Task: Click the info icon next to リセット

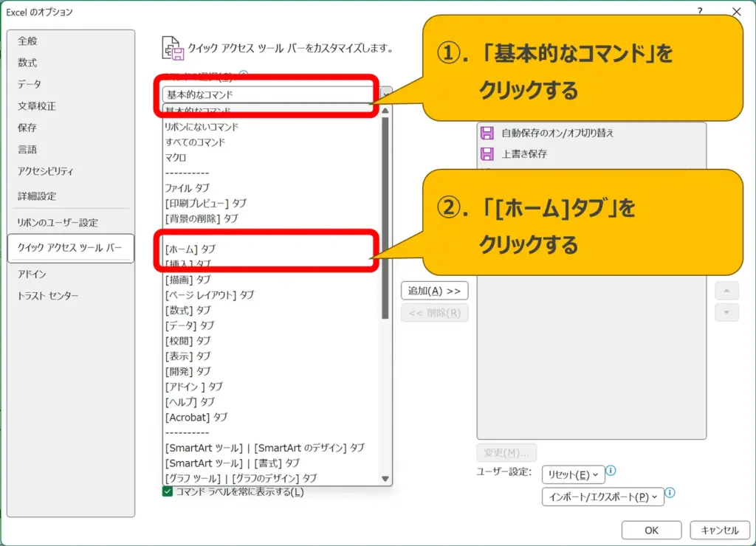Action: tap(611, 471)
